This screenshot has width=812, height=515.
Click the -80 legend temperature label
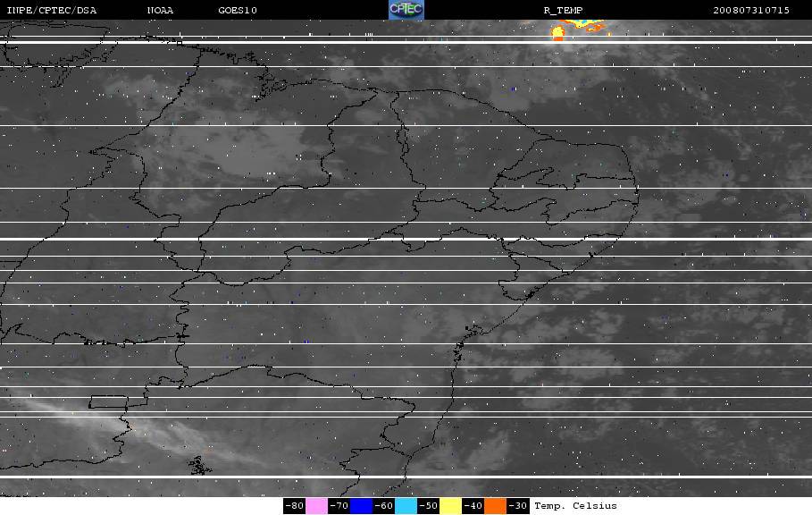point(294,506)
